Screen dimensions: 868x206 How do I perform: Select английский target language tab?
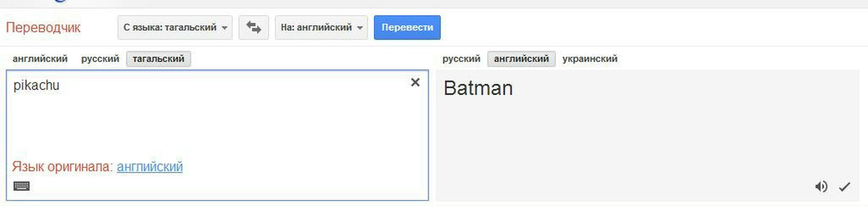tap(521, 59)
